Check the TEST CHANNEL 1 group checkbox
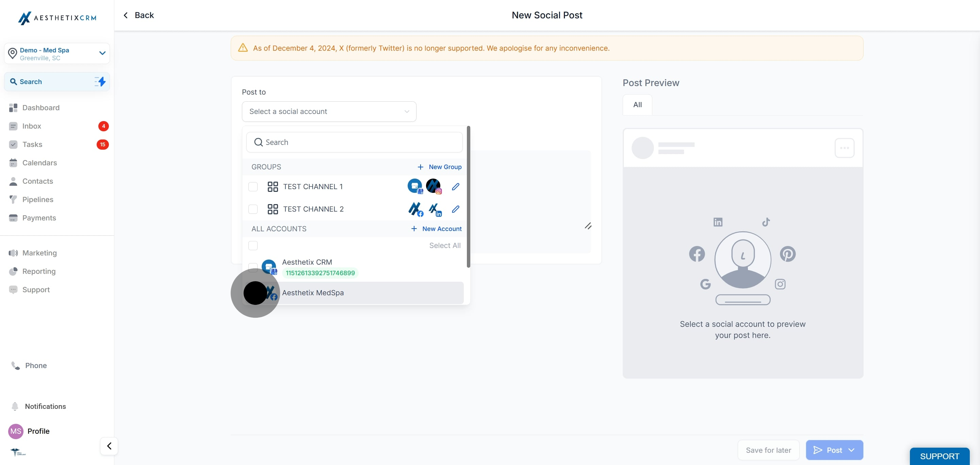980x465 pixels. 253,187
